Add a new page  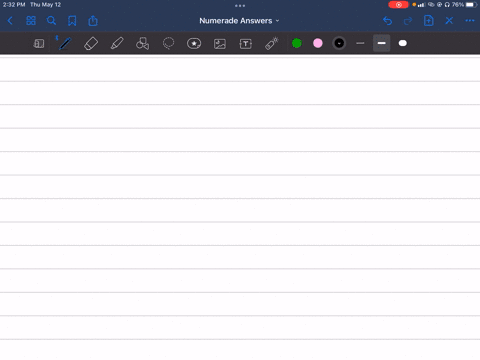[x=429, y=21]
